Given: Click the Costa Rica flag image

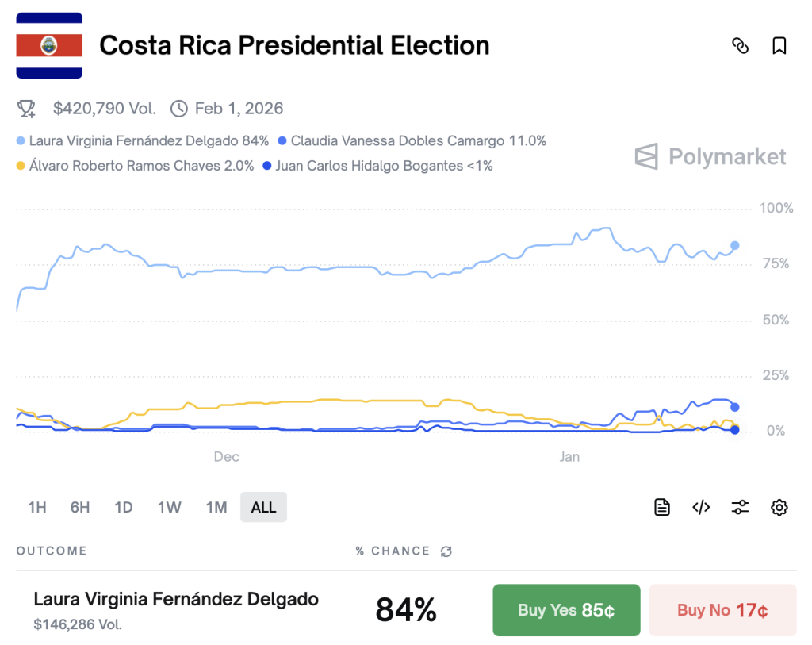Looking at the screenshot, I should 49,46.
